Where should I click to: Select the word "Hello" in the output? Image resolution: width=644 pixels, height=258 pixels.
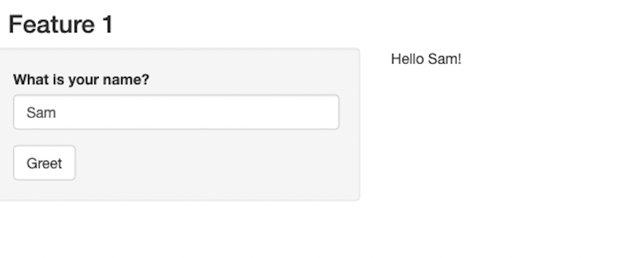(x=407, y=59)
